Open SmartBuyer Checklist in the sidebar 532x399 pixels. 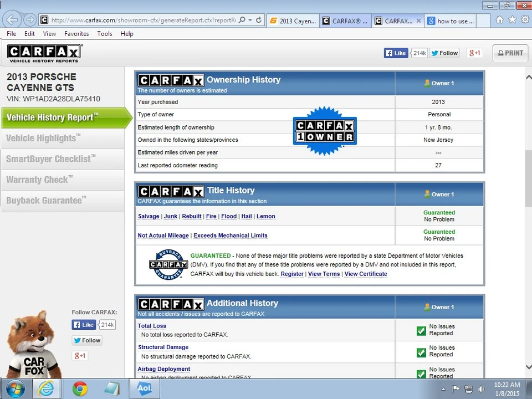click(63, 159)
